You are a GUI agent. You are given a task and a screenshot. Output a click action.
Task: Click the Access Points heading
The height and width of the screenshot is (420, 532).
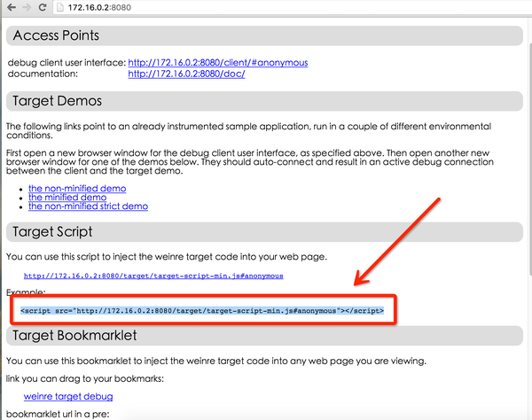(x=56, y=35)
